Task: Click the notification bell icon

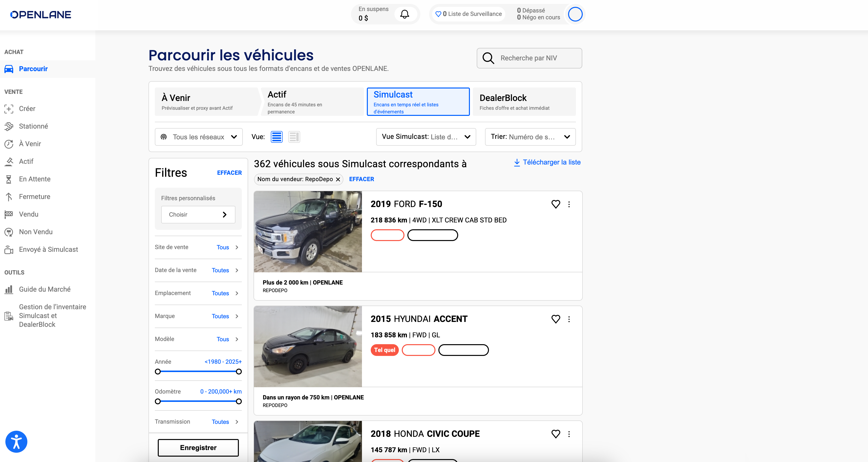Action: pyautogui.click(x=404, y=14)
